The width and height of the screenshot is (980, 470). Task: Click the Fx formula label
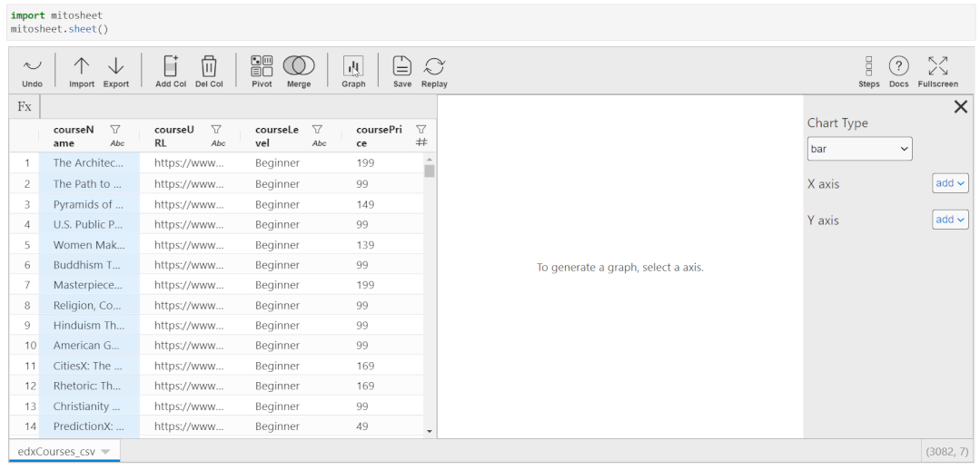25,107
